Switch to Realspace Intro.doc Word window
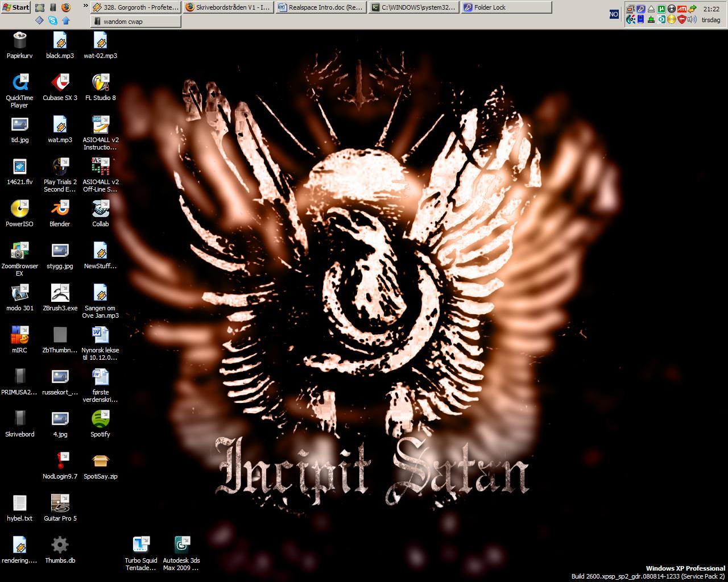 click(x=320, y=7)
